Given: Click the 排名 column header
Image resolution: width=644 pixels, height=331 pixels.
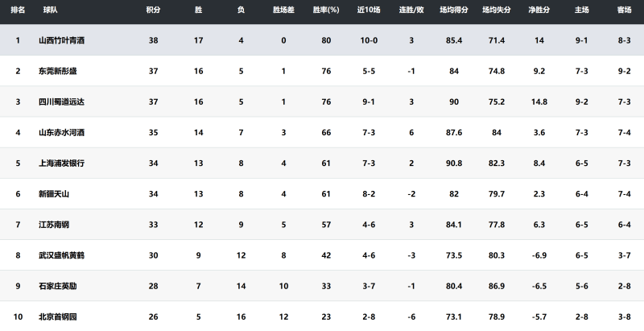Looking at the screenshot, I should point(18,10).
